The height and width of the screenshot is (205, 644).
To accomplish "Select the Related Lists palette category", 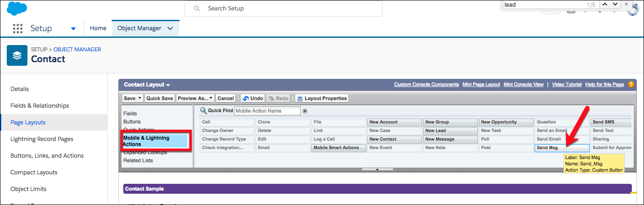I will pyautogui.click(x=138, y=160).
